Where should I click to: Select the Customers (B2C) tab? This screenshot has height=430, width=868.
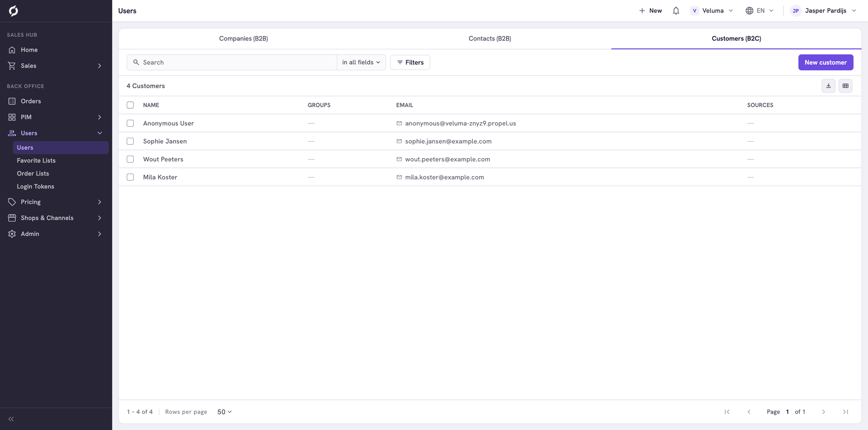point(736,38)
